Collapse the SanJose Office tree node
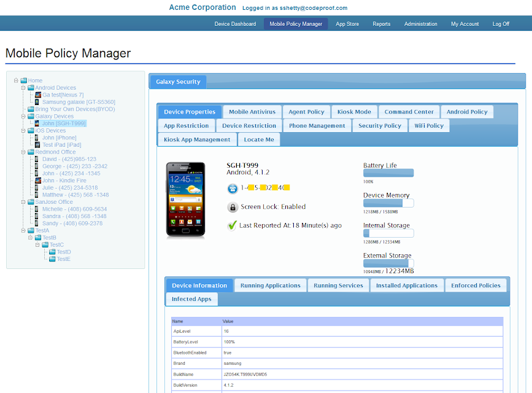 tap(23, 202)
